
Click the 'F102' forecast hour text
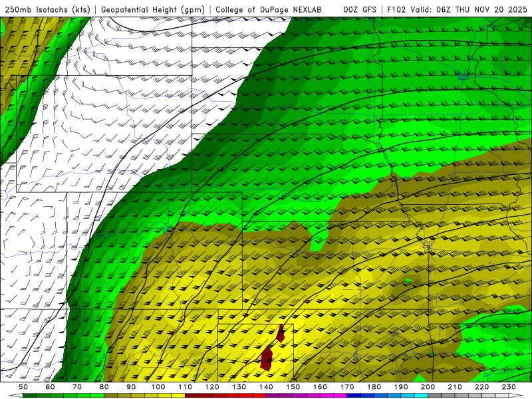click(x=396, y=9)
